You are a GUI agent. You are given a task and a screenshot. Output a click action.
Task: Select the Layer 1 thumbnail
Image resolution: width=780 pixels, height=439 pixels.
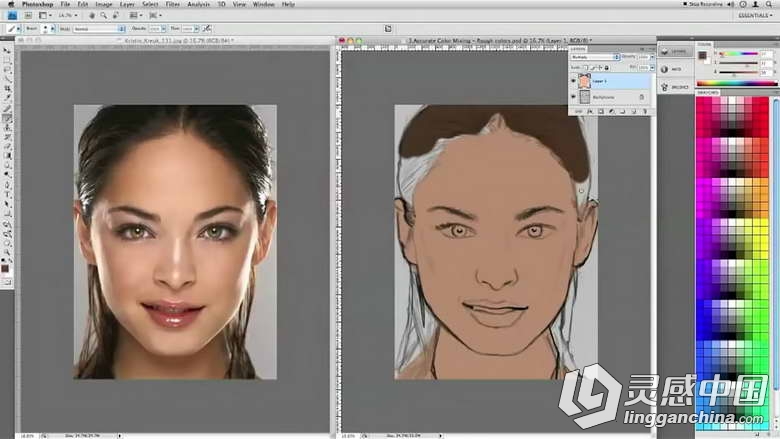(584, 81)
